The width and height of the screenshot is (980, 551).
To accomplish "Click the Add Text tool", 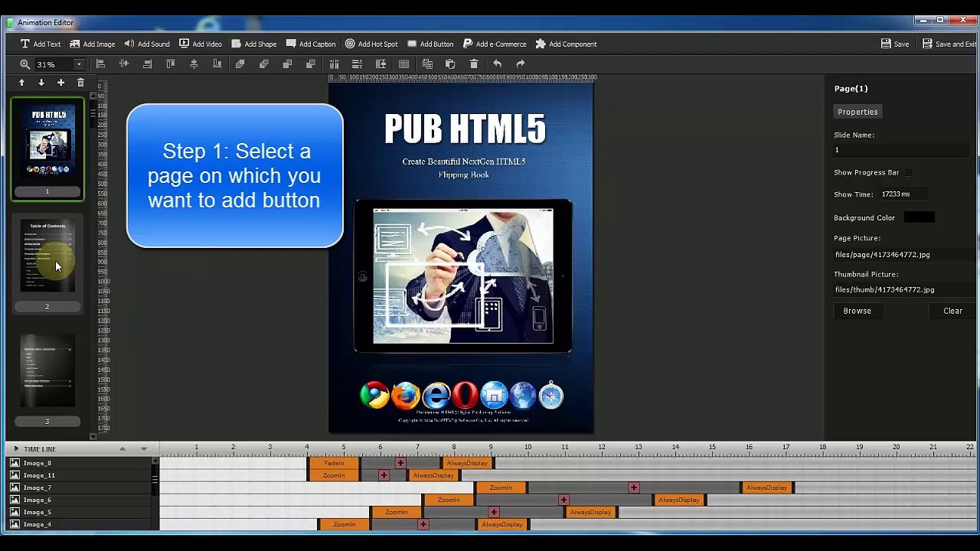I will tap(41, 44).
